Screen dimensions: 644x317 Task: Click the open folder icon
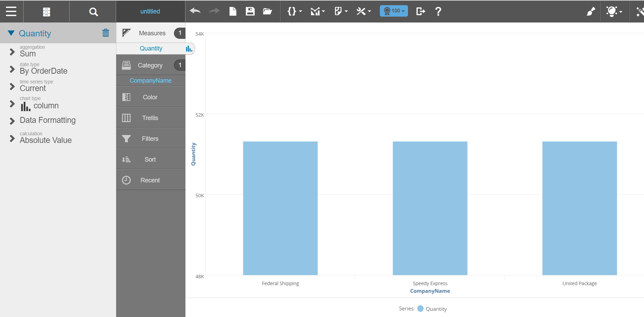(x=267, y=11)
